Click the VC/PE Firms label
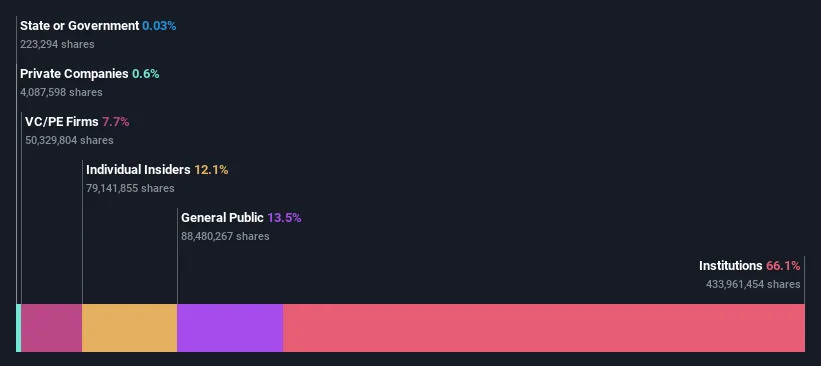 point(62,122)
